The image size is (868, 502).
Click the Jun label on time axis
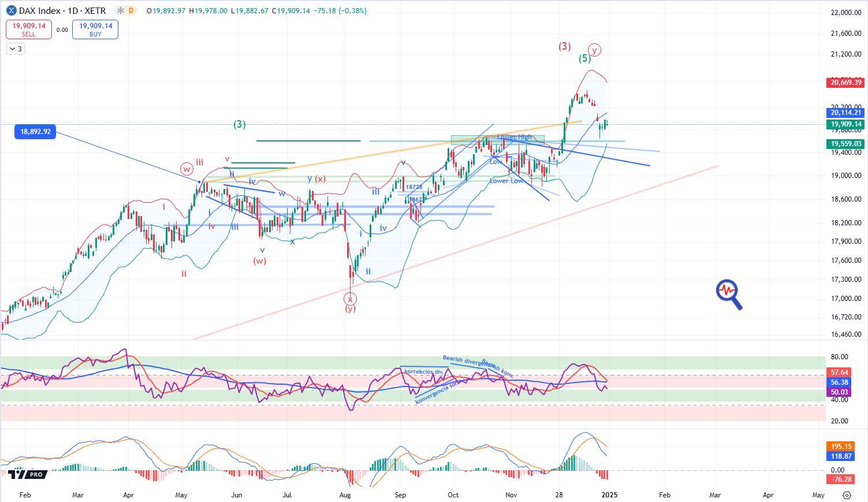click(x=236, y=495)
